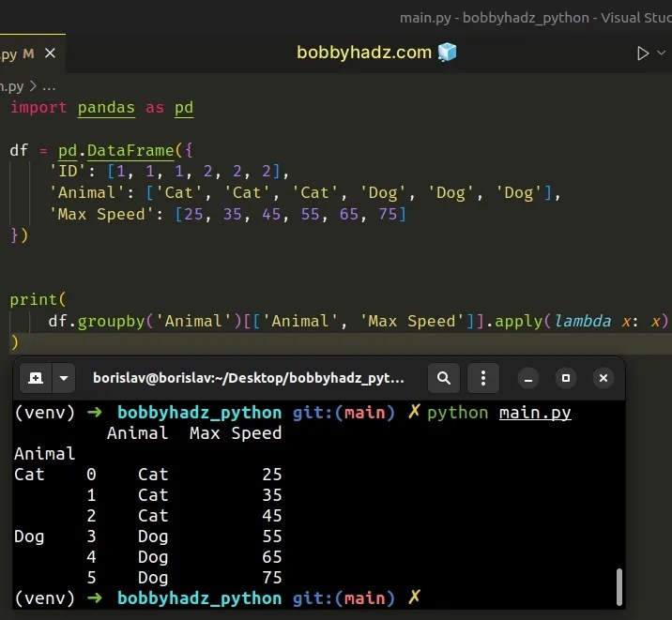
Task: Click the last terminal prompt line
Action: [x=218, y=598]
